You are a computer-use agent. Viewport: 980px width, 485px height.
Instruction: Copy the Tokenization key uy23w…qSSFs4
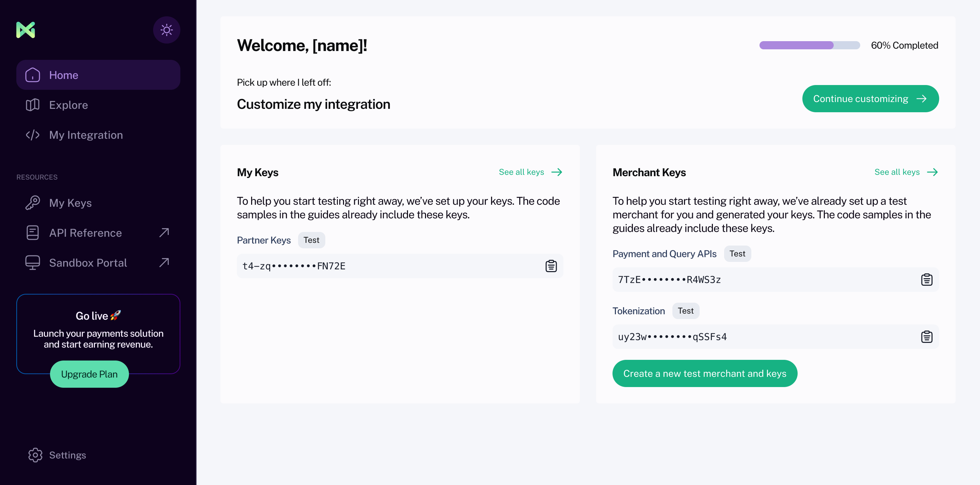coord(926,337)
